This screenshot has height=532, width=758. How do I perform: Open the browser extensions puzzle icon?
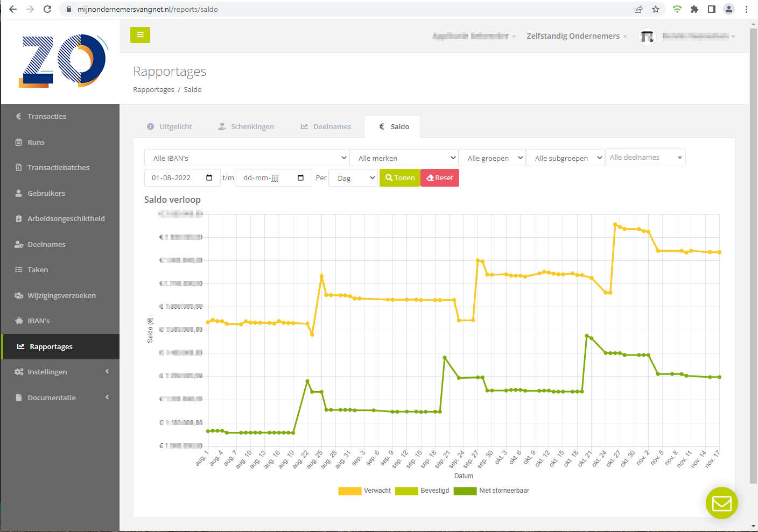(694, 9)
